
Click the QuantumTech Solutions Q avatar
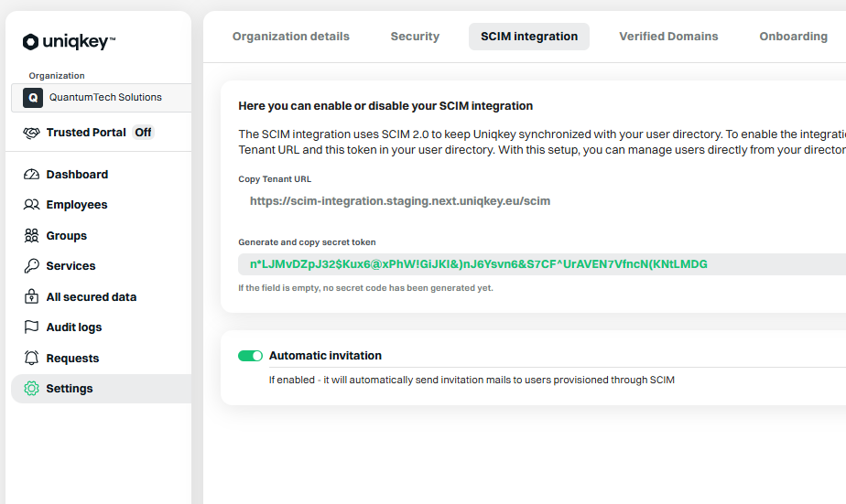[33, 98]
